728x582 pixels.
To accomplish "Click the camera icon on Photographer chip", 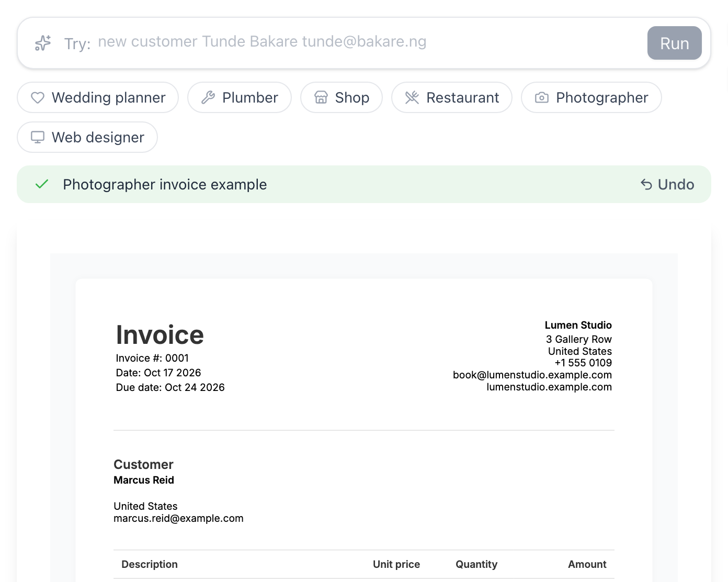I will pos(542,98).
